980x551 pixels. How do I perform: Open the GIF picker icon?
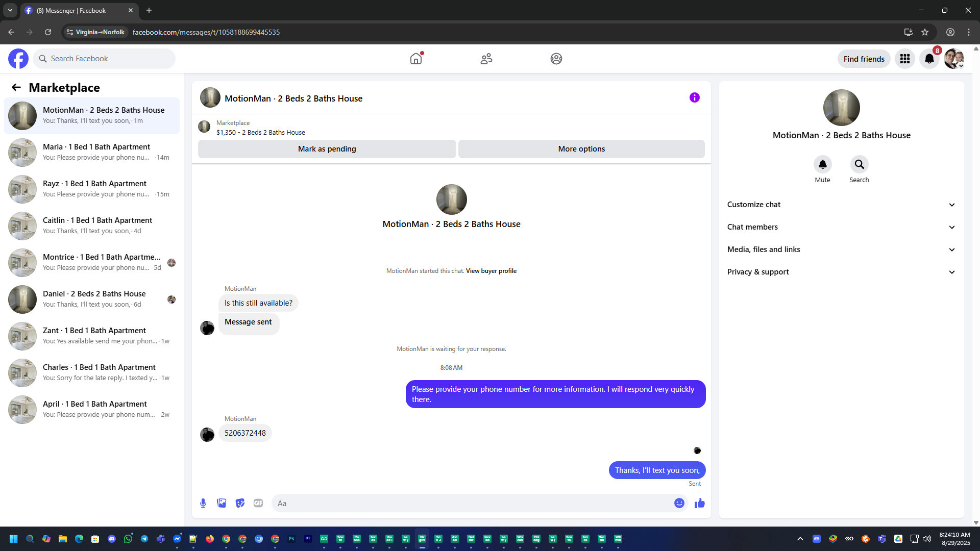pos(258,503)
